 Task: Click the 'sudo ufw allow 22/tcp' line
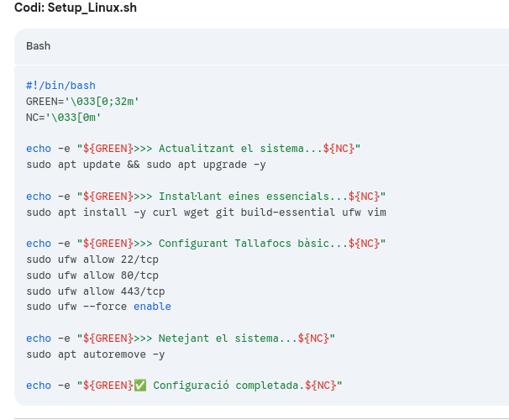[x=92, y=260]
